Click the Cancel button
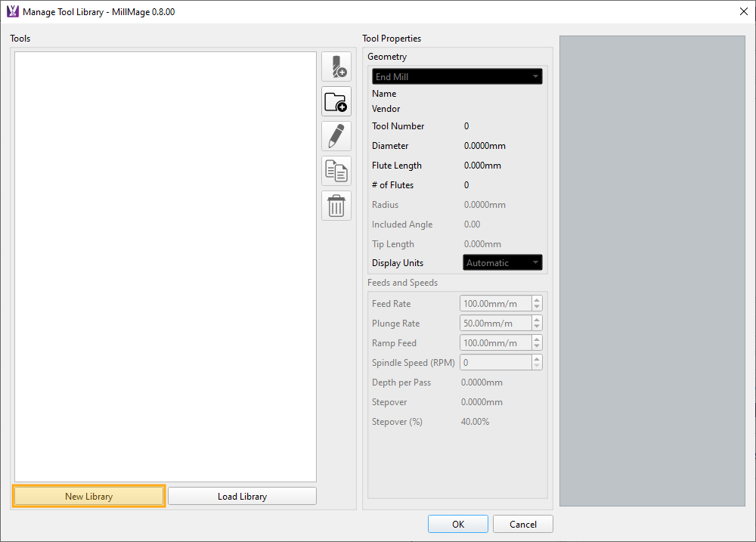The width and height of the screenshot is (756, 542). point(522,524)
